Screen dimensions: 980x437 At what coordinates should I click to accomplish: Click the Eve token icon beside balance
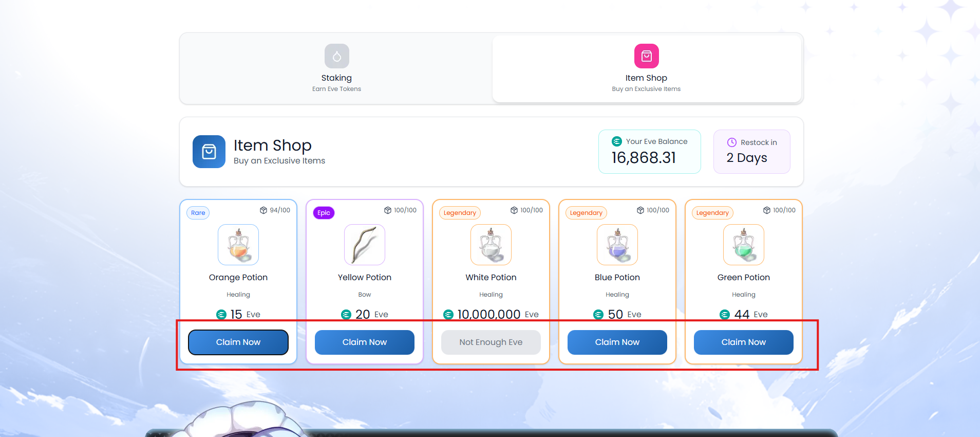617,141
